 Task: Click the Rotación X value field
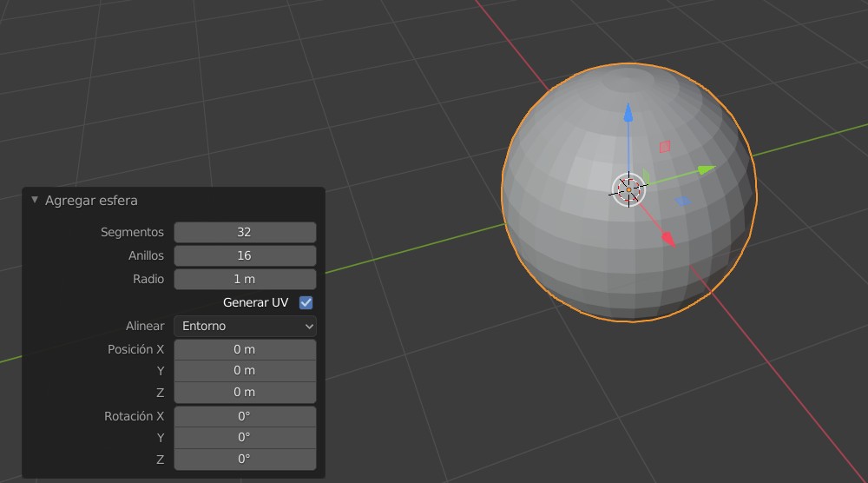point(246,416)
